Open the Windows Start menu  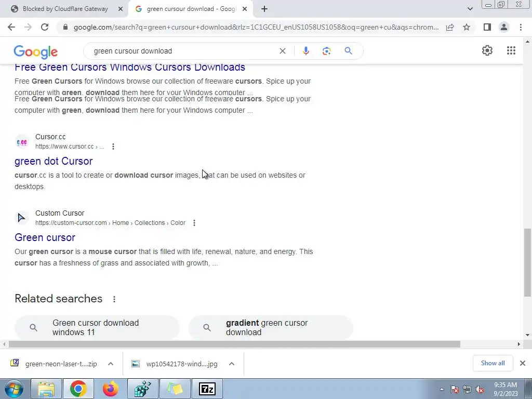pos(14,389)
